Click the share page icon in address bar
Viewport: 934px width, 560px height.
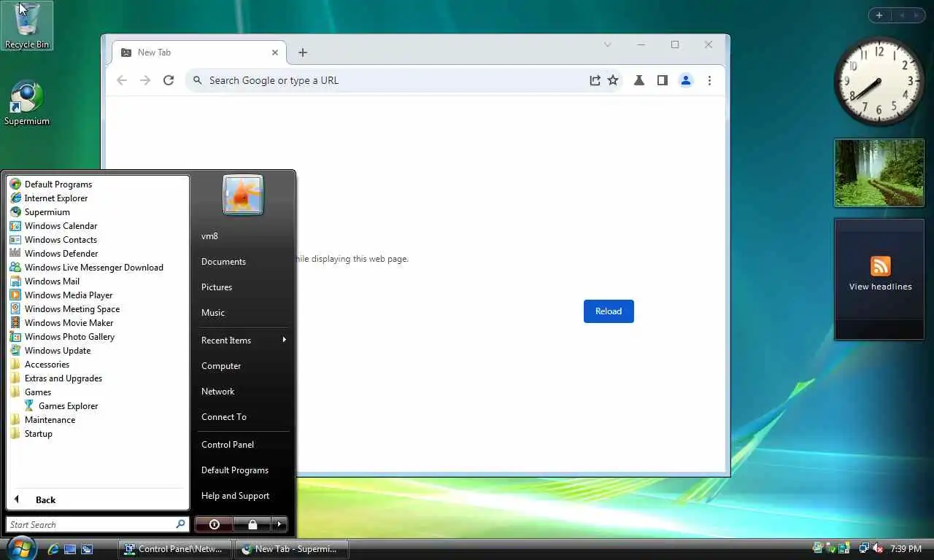coord(595,80)
